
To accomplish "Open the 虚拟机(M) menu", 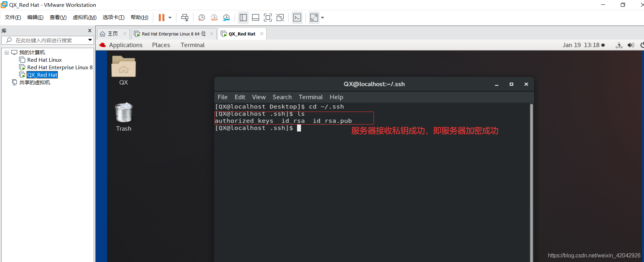I will pyautogui.click(x=85, y=17).
